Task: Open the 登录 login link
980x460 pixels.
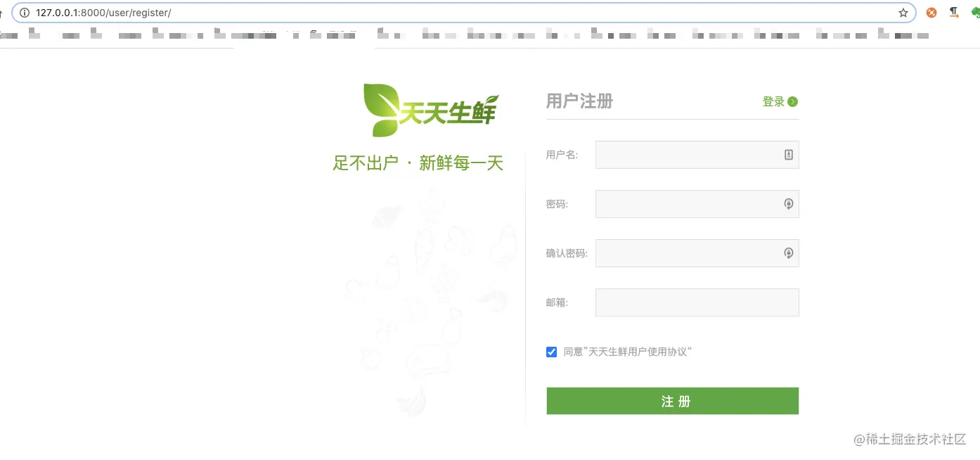Action: [x=773, y=101]
